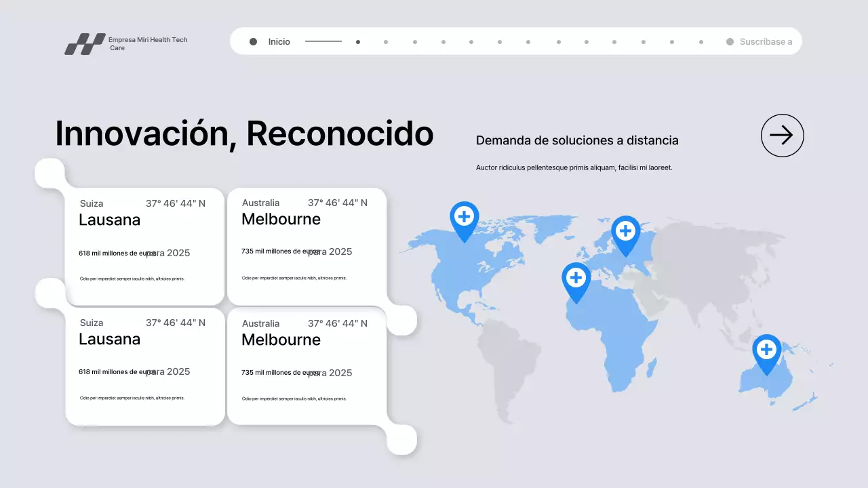The width and height of the screenshot is (868, 488).
Task: Click the Innovación, Reconocido title
Action: (x=244, y=134)
